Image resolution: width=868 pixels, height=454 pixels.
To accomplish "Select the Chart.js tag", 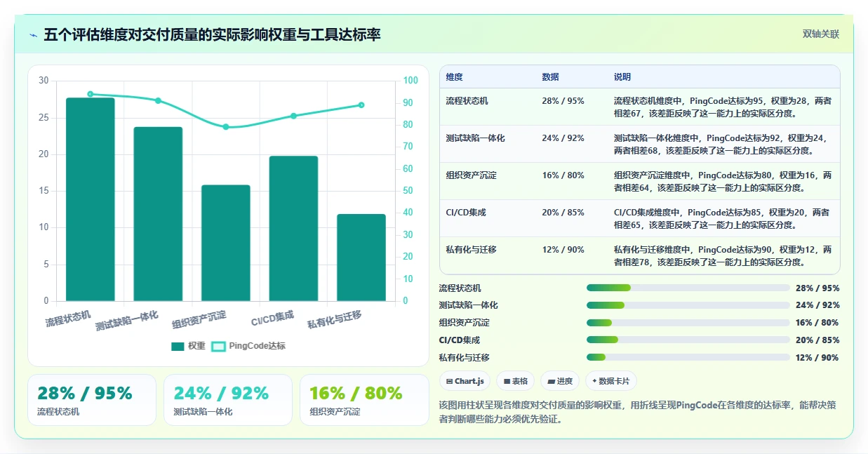I will click(465, 381).
